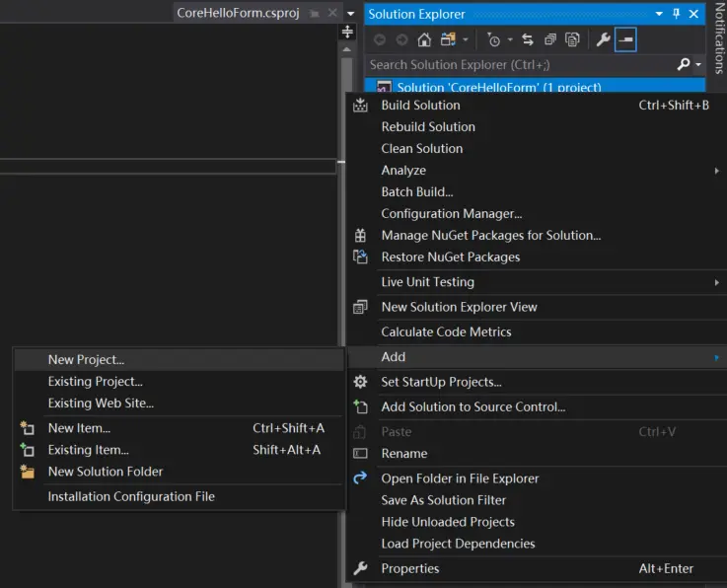The height and width of the screenshot is (588, 727).
Task: Open Configuration Manager... menu entry
Action: click(537, 214)
